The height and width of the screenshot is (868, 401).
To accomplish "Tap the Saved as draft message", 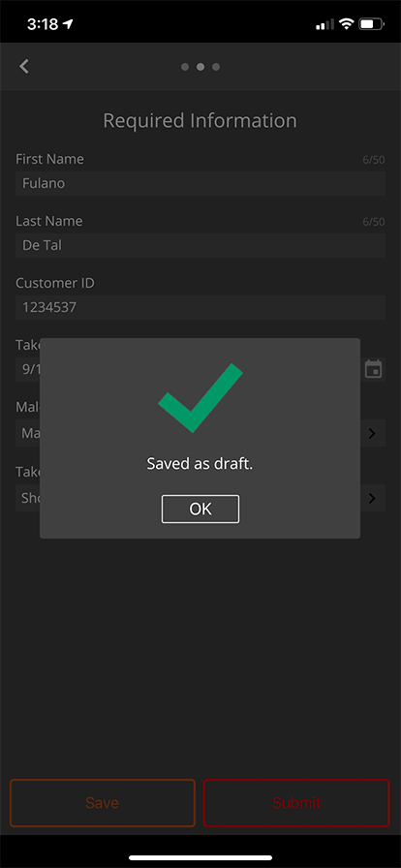I will [200, 464].
